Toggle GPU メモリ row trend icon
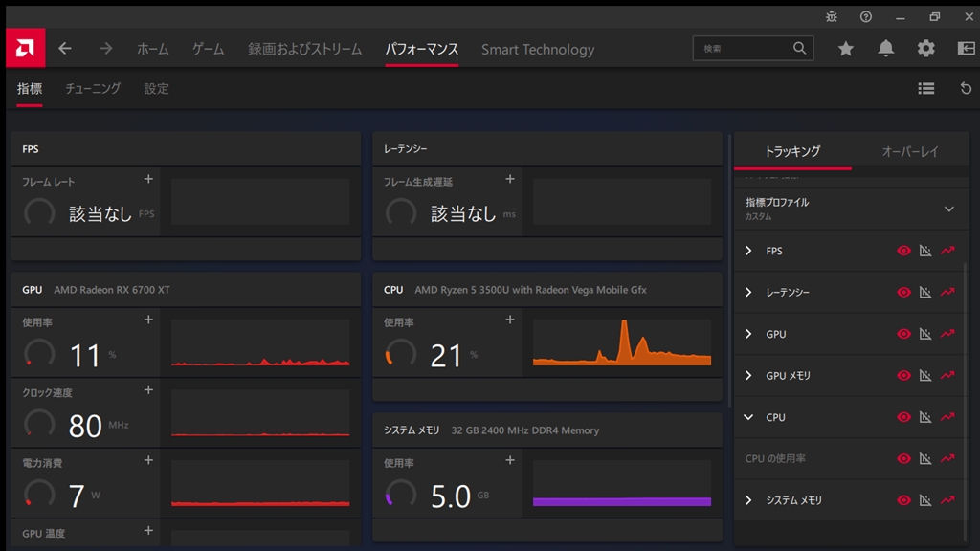This screenshot has width=980, height=551. [x=947, y=375]
